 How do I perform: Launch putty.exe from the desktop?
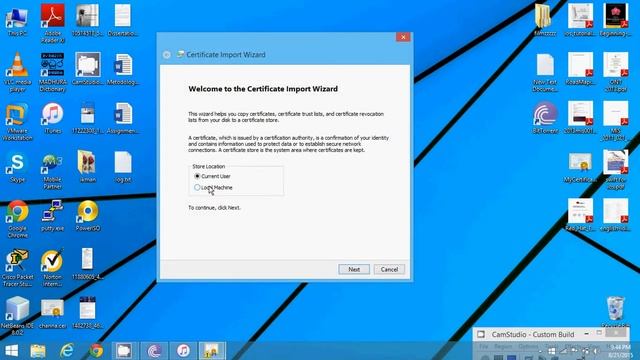point(52,216)
